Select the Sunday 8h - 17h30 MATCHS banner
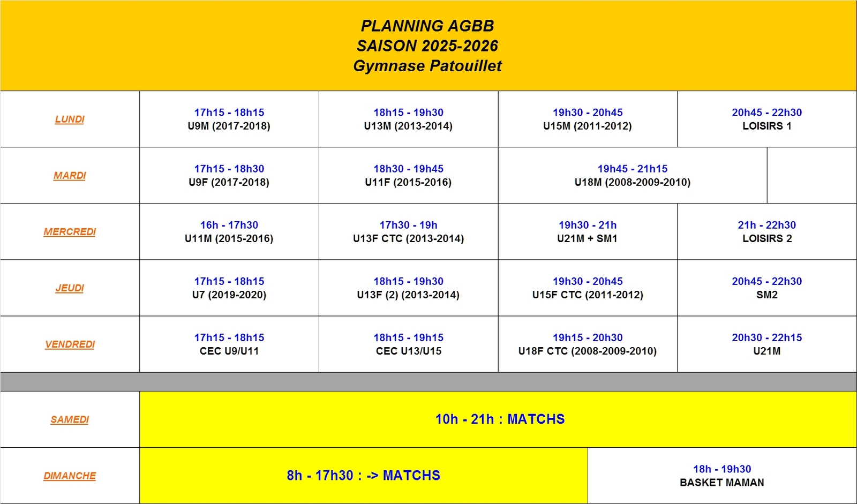The height and width of the screenshot is (504, 857). tap(363, 476)
